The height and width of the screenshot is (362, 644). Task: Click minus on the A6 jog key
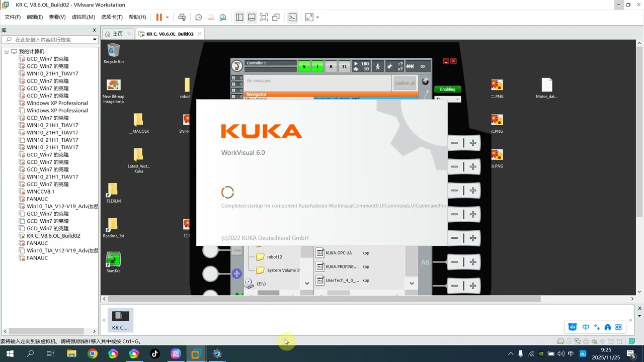tap(455, 262)
